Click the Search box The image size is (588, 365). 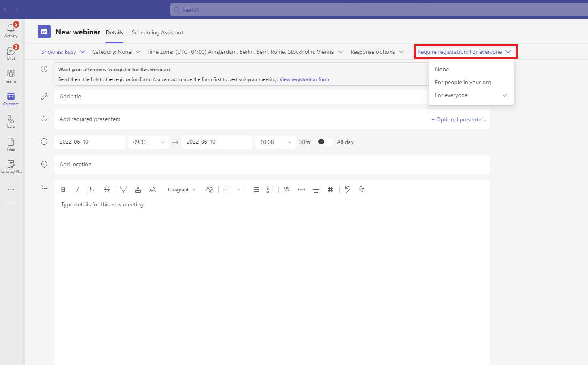(379, 10)
